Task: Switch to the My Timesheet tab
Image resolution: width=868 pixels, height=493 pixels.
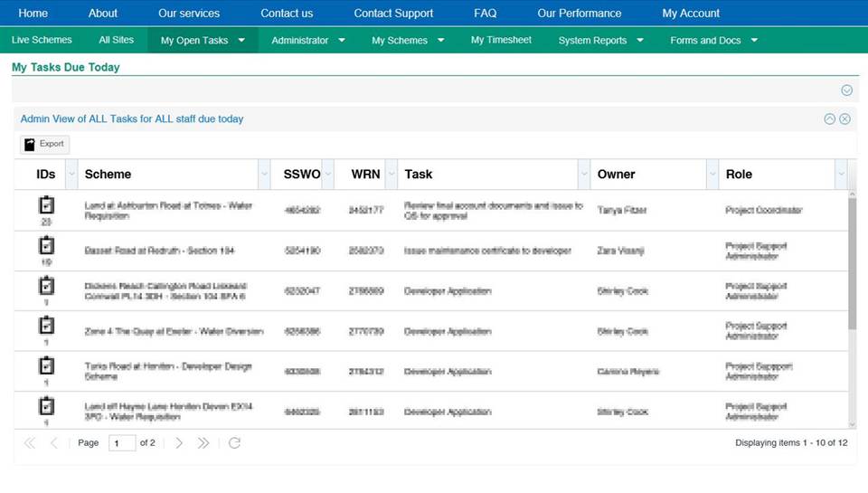Action: click(501, 41)
